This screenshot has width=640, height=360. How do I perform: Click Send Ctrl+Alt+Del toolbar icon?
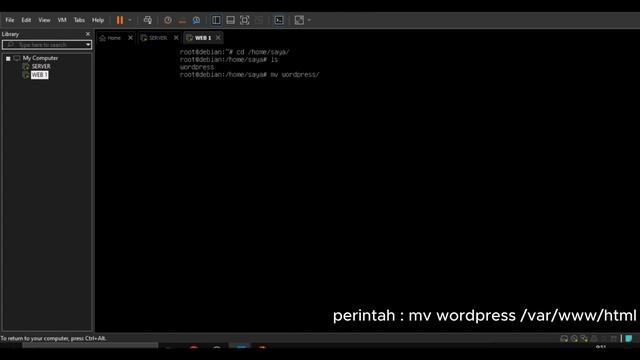[x=148, y=20]
